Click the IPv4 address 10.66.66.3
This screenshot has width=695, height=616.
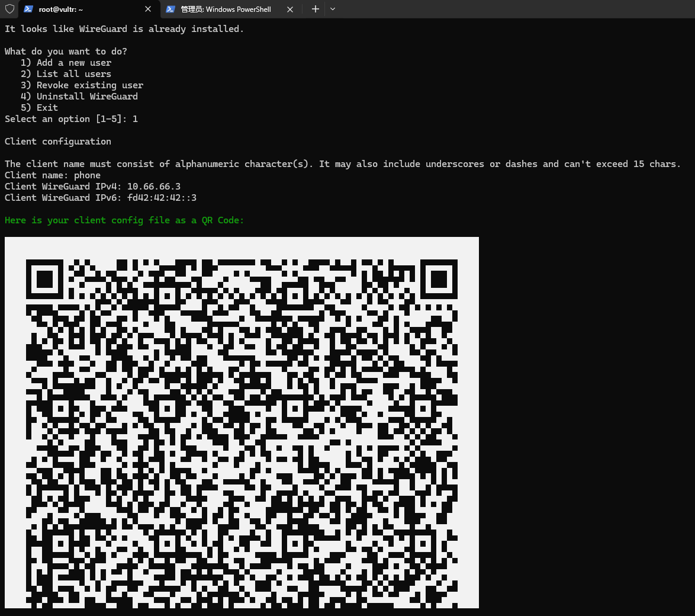[154, 186]
